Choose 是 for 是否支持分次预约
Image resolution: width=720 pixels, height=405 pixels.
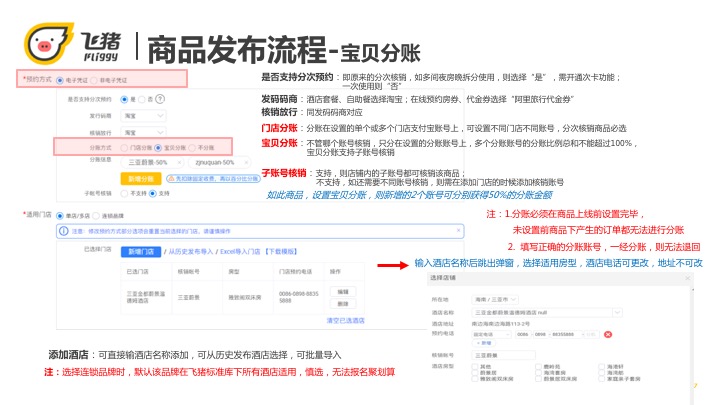[x=124, y=99]
